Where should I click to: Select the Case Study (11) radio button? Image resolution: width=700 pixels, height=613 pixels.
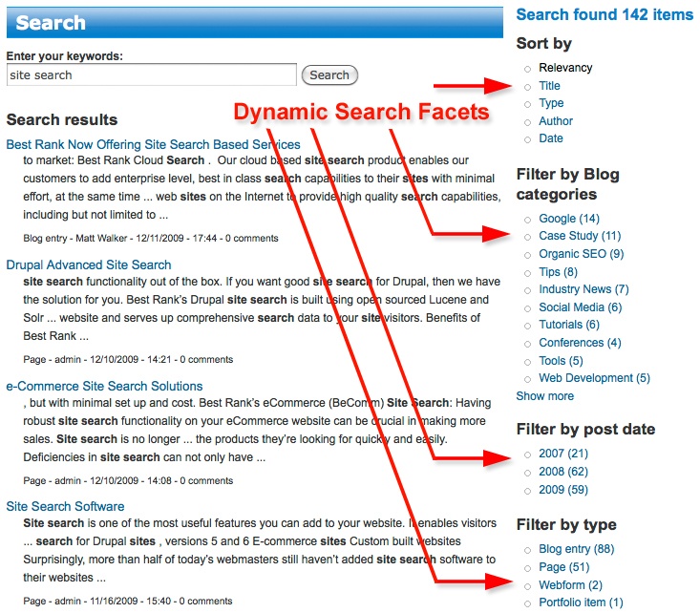[528, 237]
